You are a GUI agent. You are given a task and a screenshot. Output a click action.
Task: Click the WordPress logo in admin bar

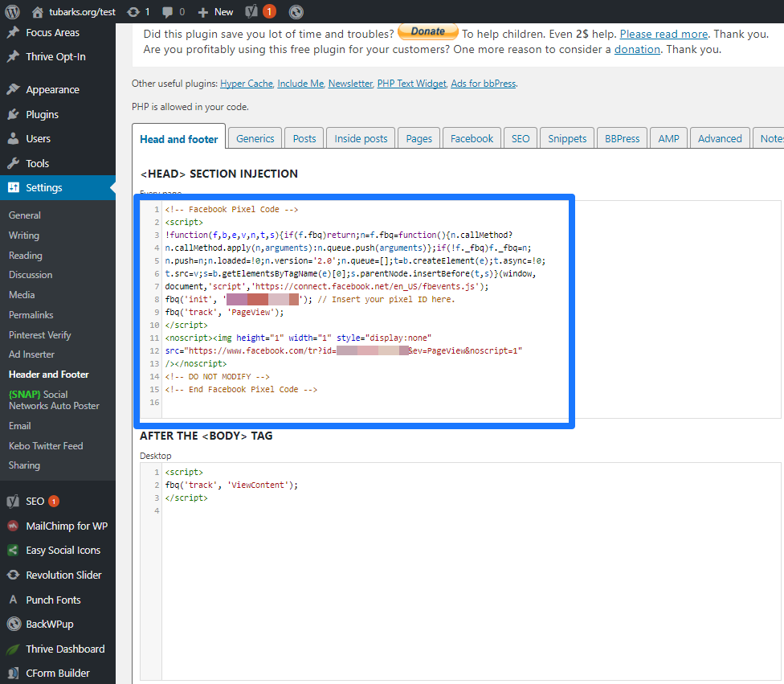[x=12, y=12]
